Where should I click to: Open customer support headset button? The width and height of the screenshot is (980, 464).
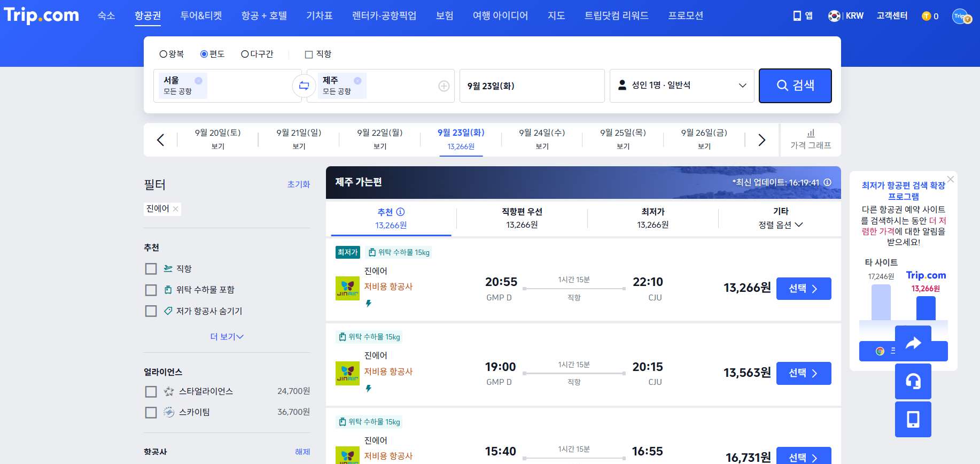[913, 381]
